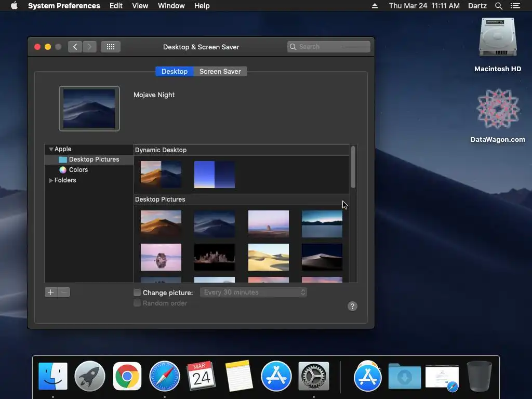Select the Desktop tab
532x399 pixels.
(x=175, y=72)
